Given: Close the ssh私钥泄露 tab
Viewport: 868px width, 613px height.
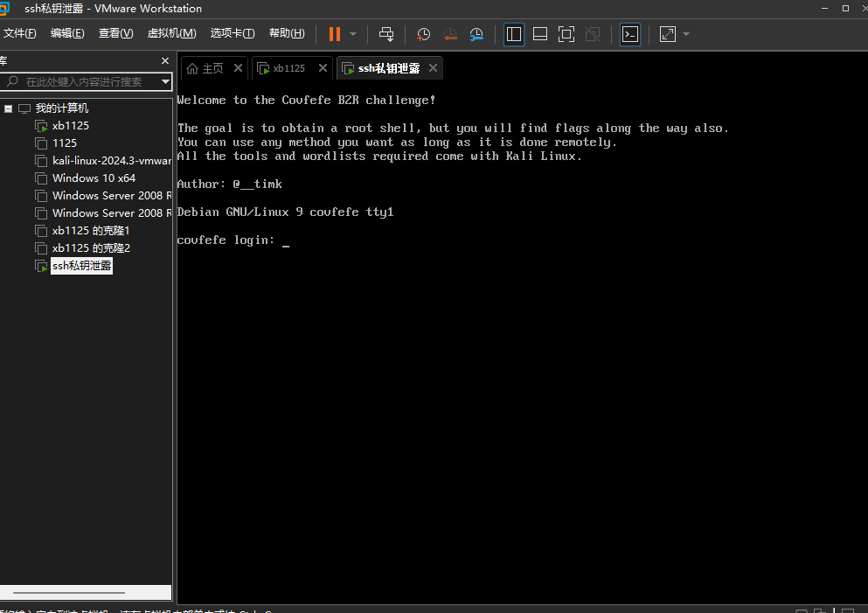Looking at the screenshot, I should 432,67.
